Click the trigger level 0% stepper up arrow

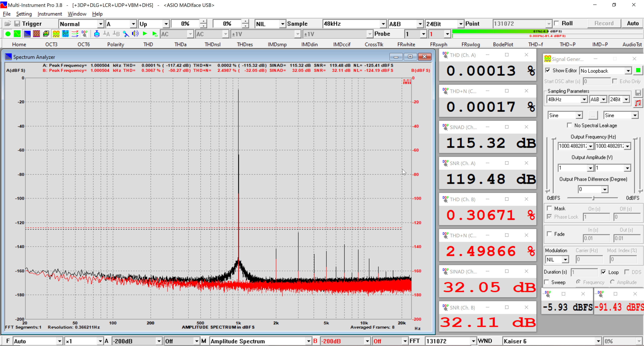(203, 21)
